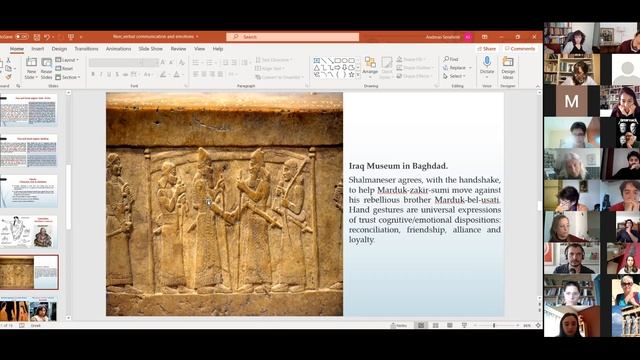Click the Cut scissors icon
Image resolution: width=640 pixels, height=360 pixels.
tap(8, 60)
